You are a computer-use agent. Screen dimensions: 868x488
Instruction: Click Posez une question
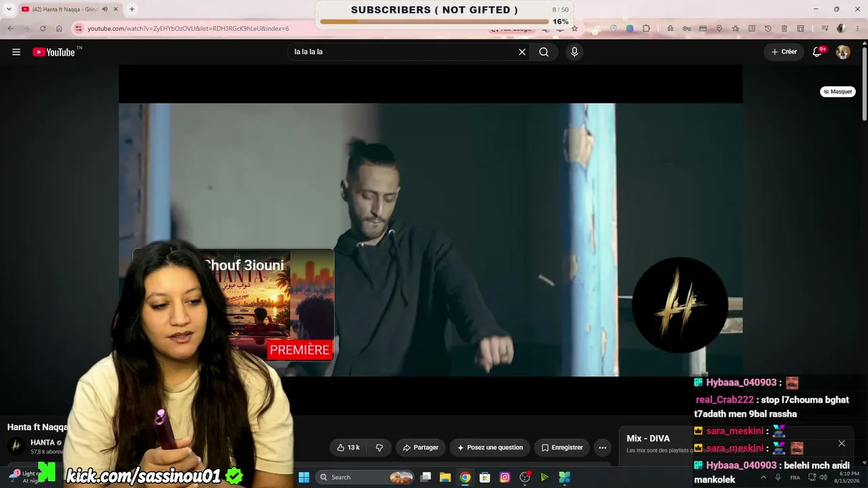[490, 447]
